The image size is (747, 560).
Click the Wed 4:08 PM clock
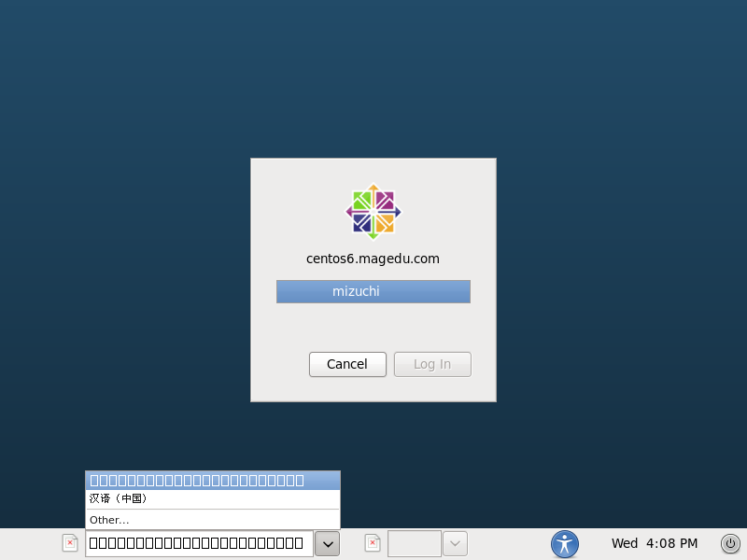click(x=655, y=543)
